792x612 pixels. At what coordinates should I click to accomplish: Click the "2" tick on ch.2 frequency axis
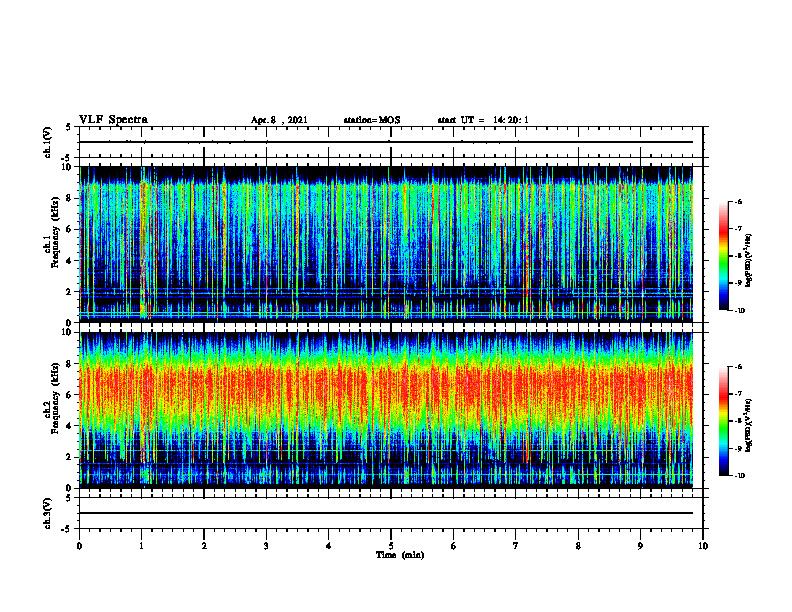[x=70, y=457]
